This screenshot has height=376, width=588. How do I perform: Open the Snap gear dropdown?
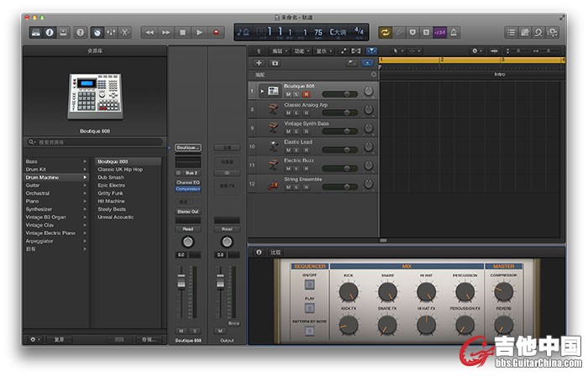[x=476, y=51]
